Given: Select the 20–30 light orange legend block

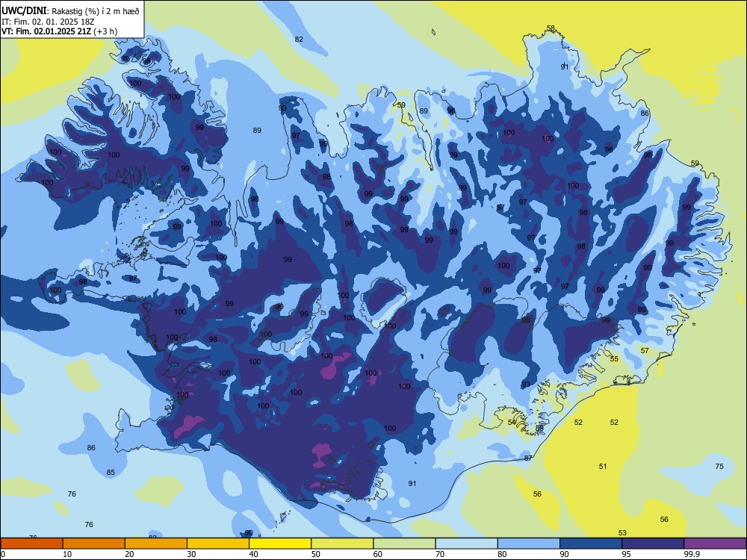Looking at the screenshot, I should point(156,544).
